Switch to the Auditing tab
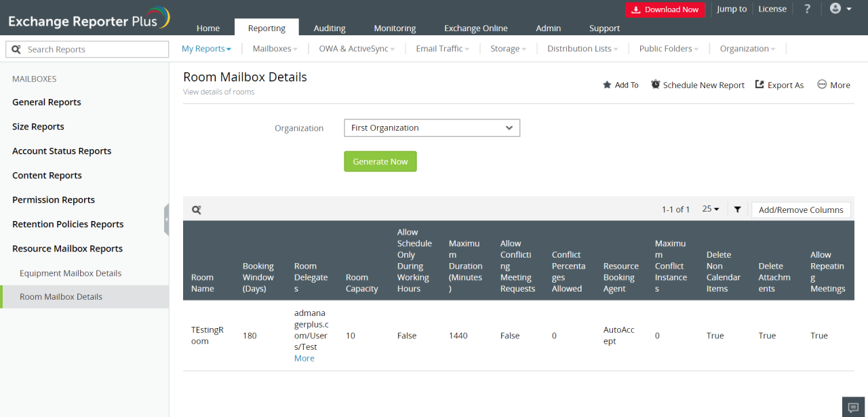The image size is (868, 417). (x=330, y=28)
